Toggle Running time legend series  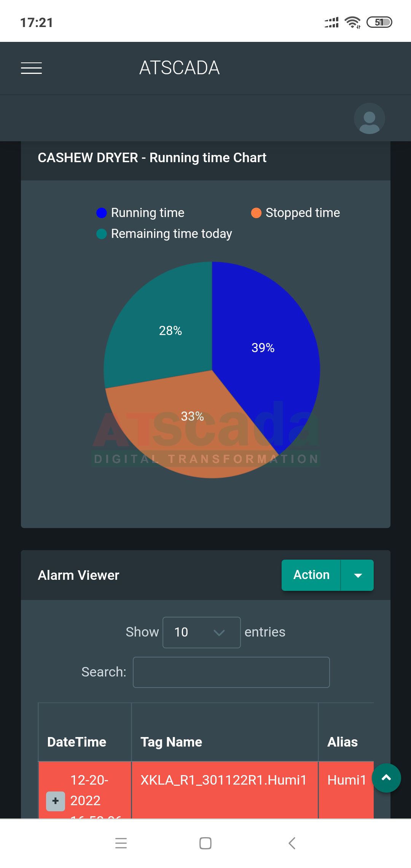point(140,213)
